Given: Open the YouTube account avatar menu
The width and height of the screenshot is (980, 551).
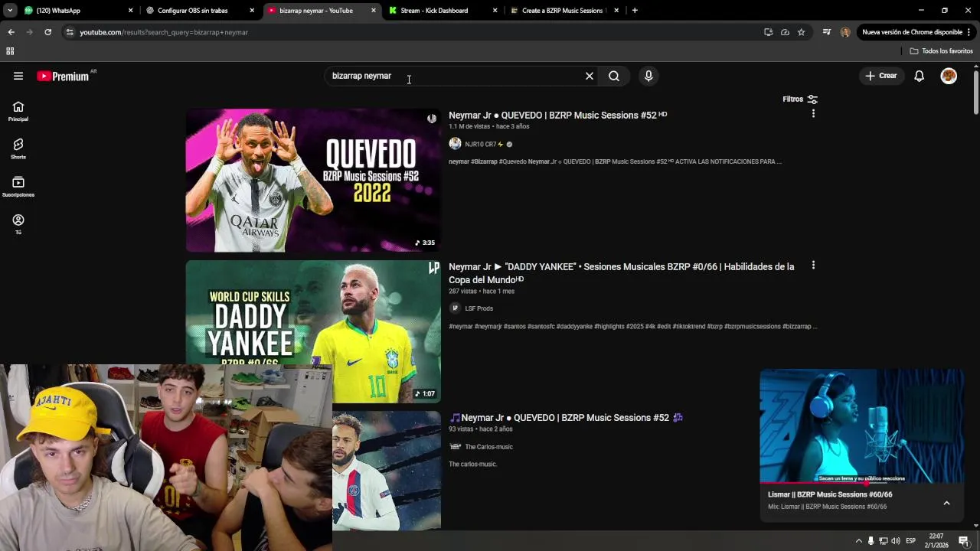Looking at the screenshot, I should click(x=949, y=76).
